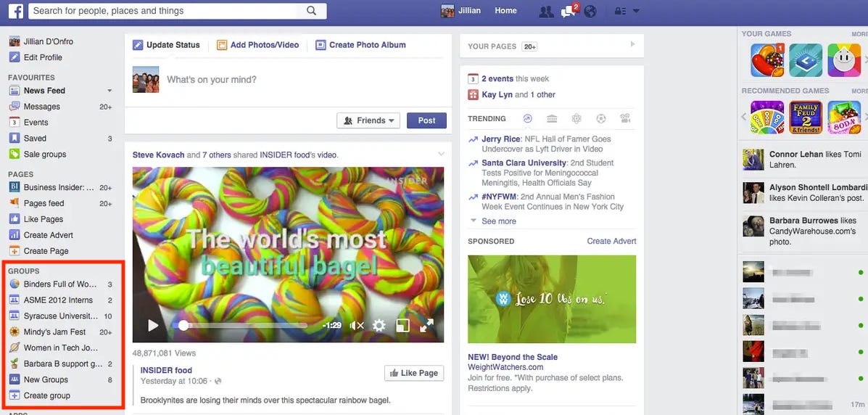Click Edit Profile pencil icon
Image resolution: width=868 pixels, height=415 pixels.
click(15, 57)
